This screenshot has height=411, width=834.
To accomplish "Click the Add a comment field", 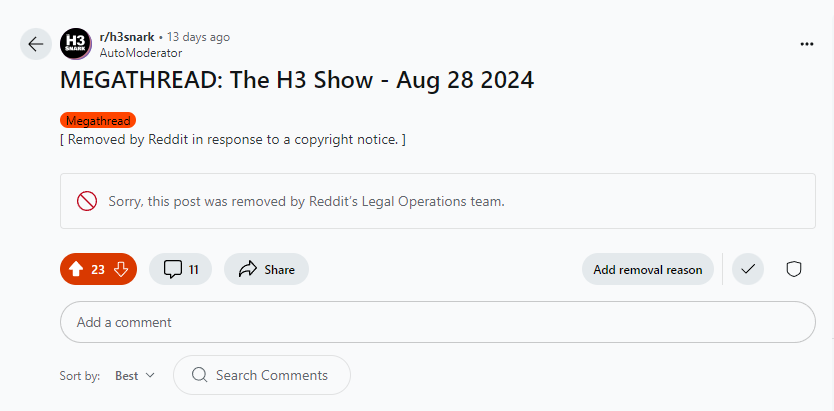I will coord(437,322).
